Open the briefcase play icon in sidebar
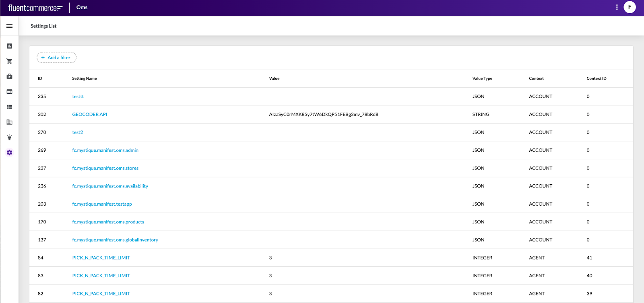This screenshot has width=644, height=303. click(9, 76)
